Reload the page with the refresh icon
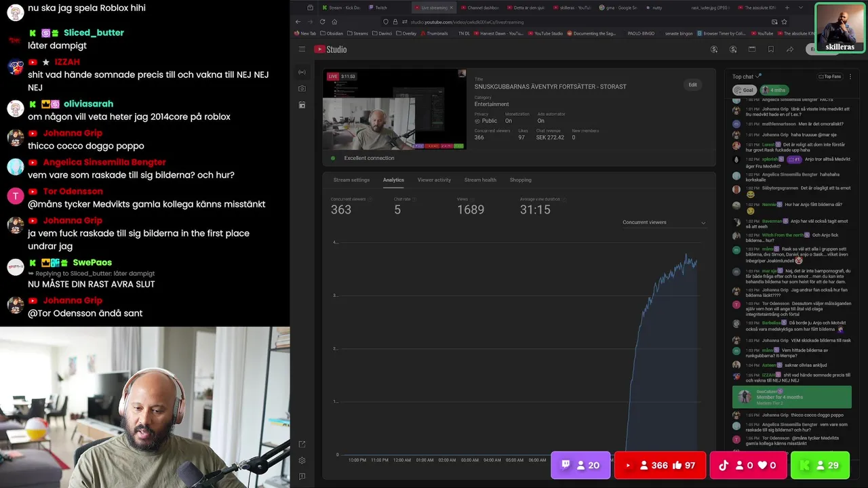The image size is (868, 488). (322, 22)
